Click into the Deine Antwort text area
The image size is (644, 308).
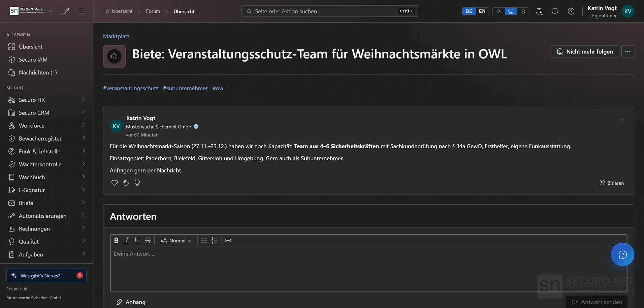click(368, 269)
